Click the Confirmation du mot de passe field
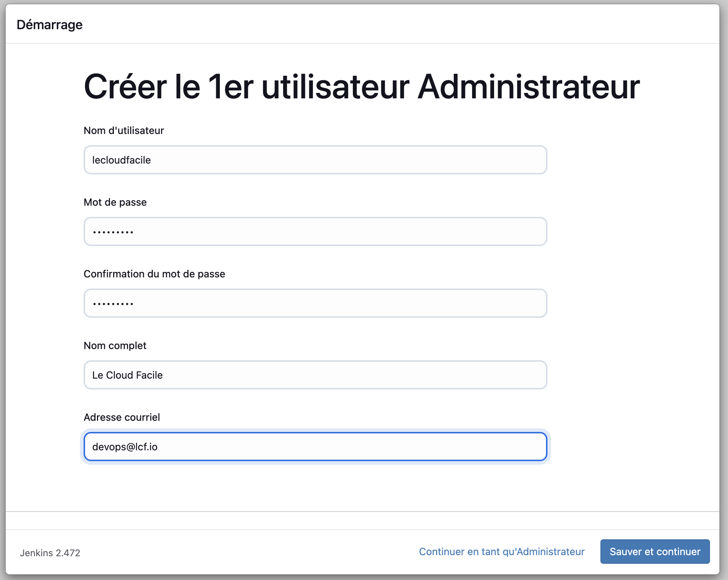 pyautogui.click(x=315, y=303)
